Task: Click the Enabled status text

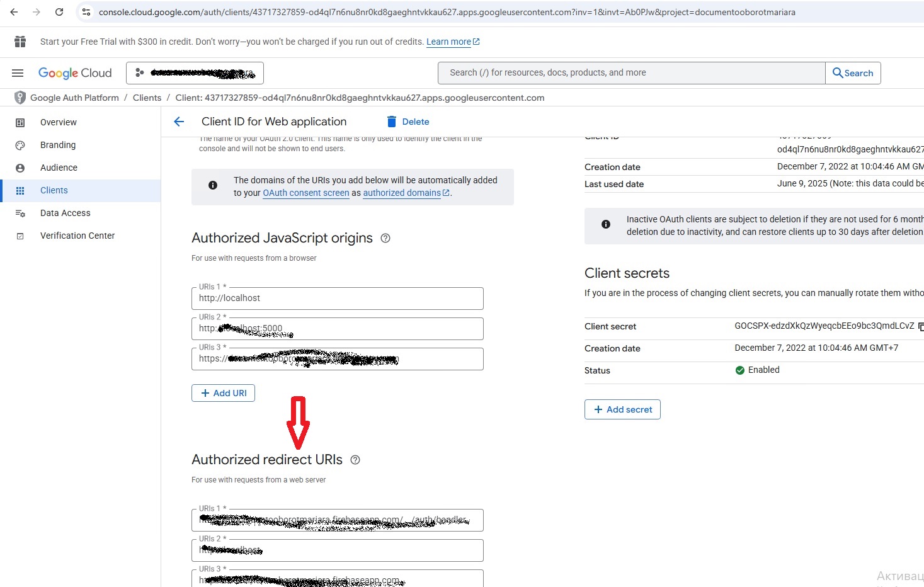Action: tap(763, 370)
